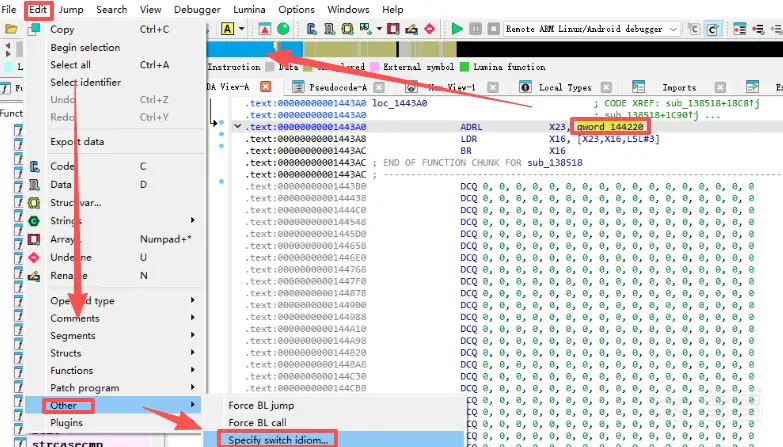The image size is (783, 447).
Task: Open the Jump menu
Action: click(x=71, y=9)
